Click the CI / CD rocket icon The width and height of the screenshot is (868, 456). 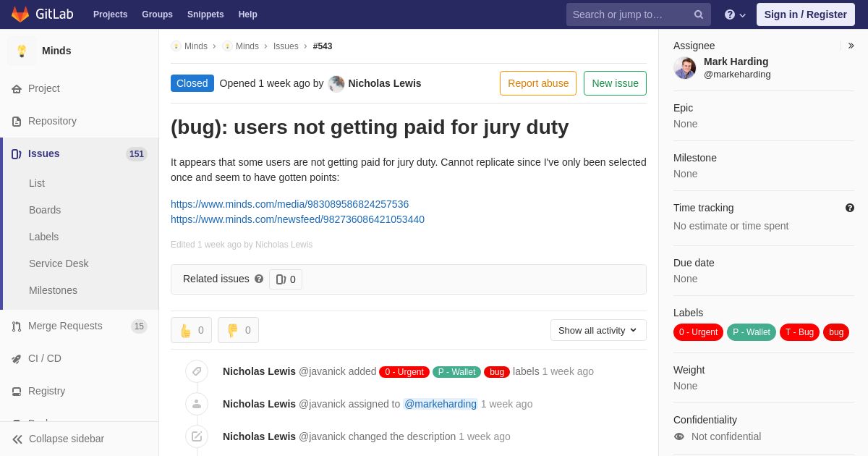17,358
